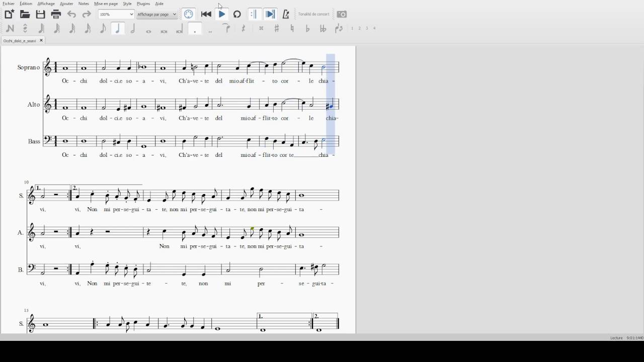This screenshot has height=362, width=644.
Task: Toggle MIDI input icon
Action: [189, 15]
